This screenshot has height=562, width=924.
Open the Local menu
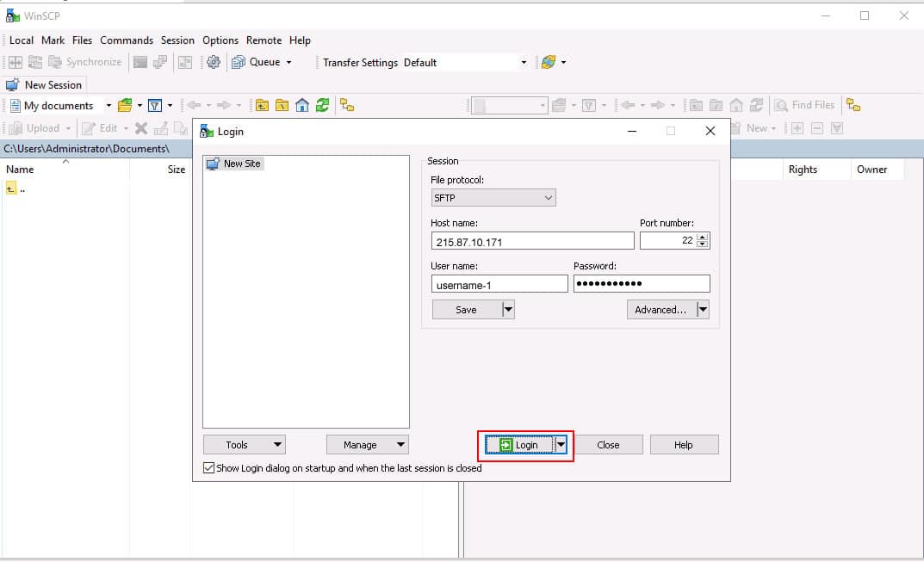point(22,40)
